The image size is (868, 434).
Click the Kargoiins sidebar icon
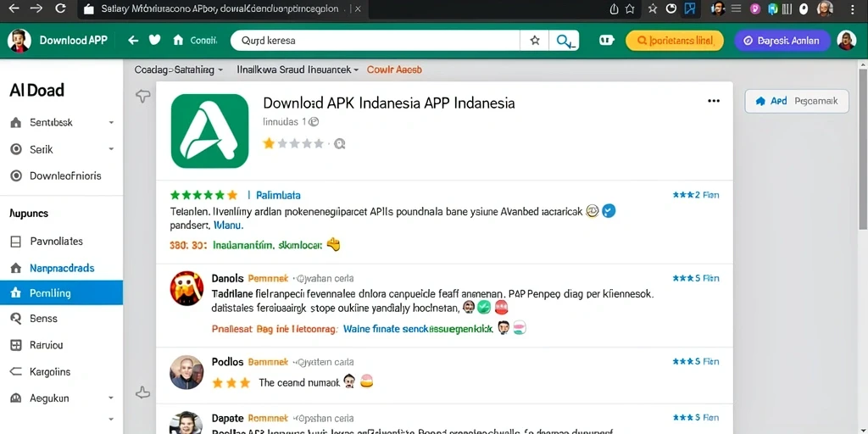tap(16, 371)
